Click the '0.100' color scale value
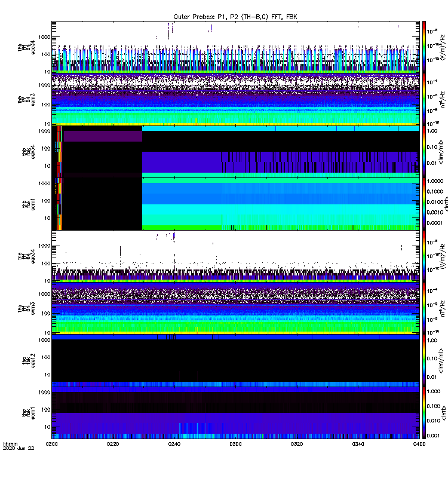Screen dimensions: 448x478 point(434,406)
